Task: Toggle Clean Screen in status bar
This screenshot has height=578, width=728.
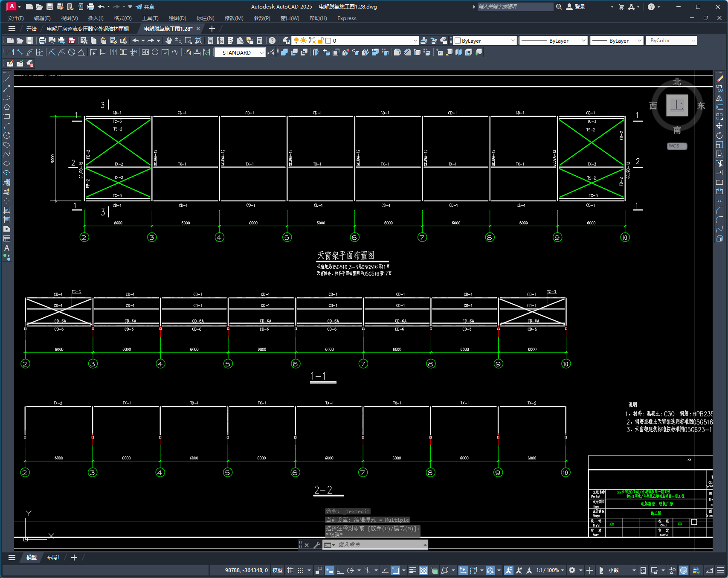Action: coord(709,570)
